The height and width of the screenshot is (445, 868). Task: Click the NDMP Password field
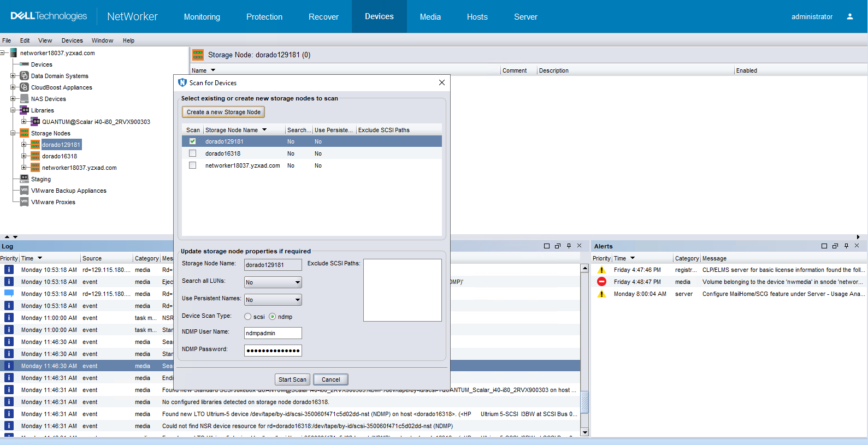click(x=273, y=351)
